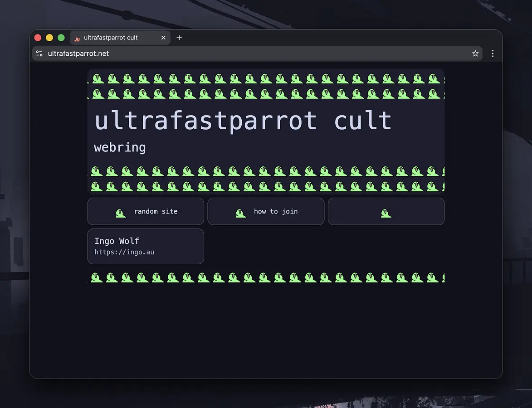Click the parrot on the unlabeled third button
The height and width of the screenshot is (408, 532).
pyautogui.click(x=386, y=212)
